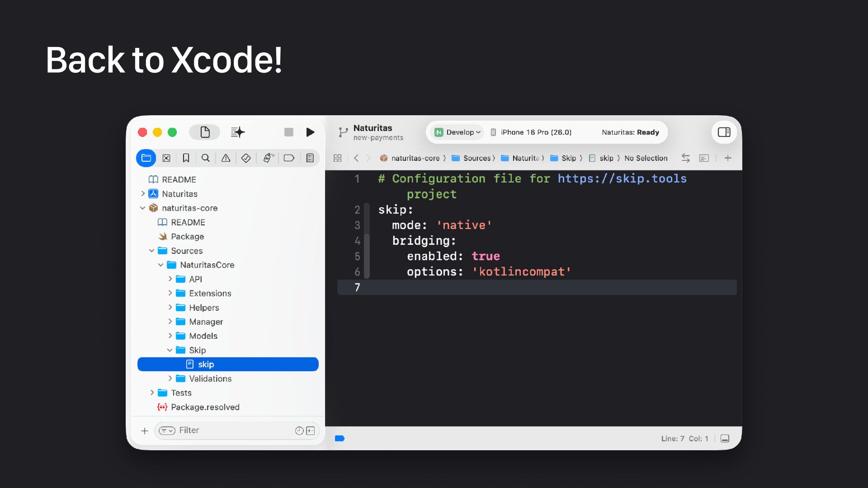Expand the API folder
The height and width of the screenshot is (488, 868).
(170, 279)
